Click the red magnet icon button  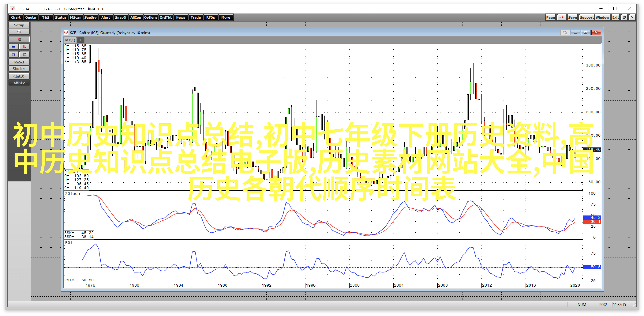(x=19, y=39)
